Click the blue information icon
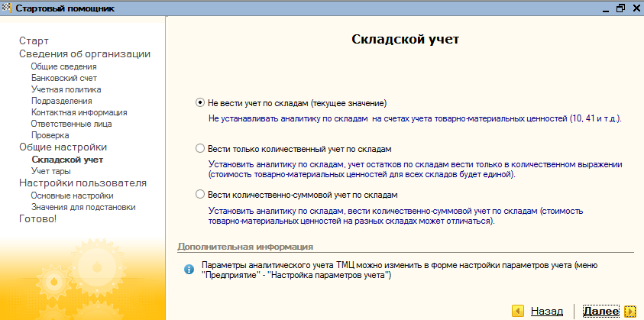The width and height of the screenshot is (644, 320). tap(189, 270)
